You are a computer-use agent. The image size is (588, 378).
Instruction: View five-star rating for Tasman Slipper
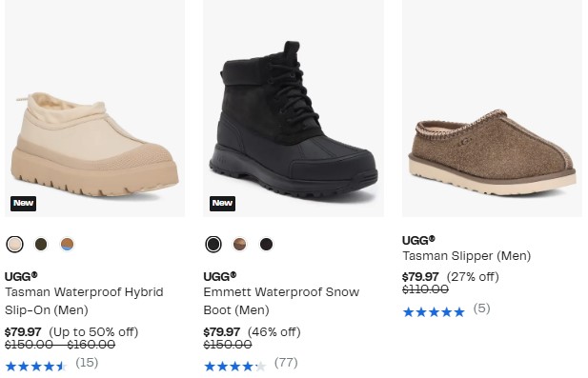(434, 311)
